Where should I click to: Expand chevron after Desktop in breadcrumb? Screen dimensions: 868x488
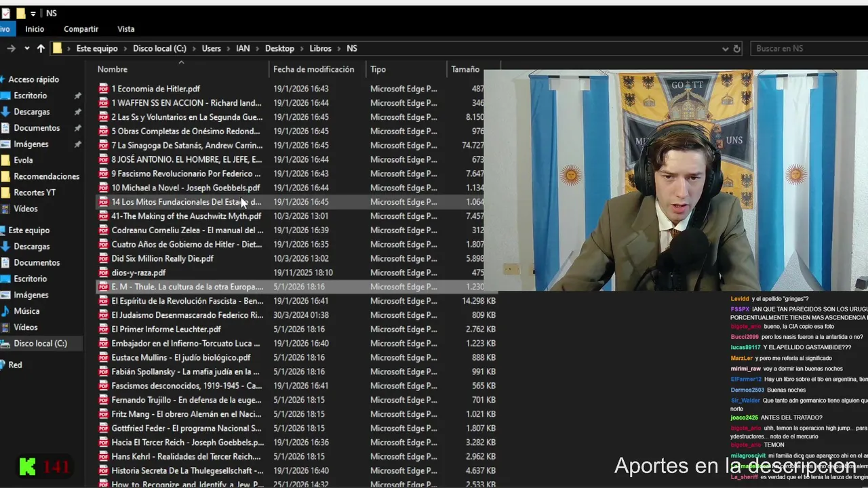302,49
